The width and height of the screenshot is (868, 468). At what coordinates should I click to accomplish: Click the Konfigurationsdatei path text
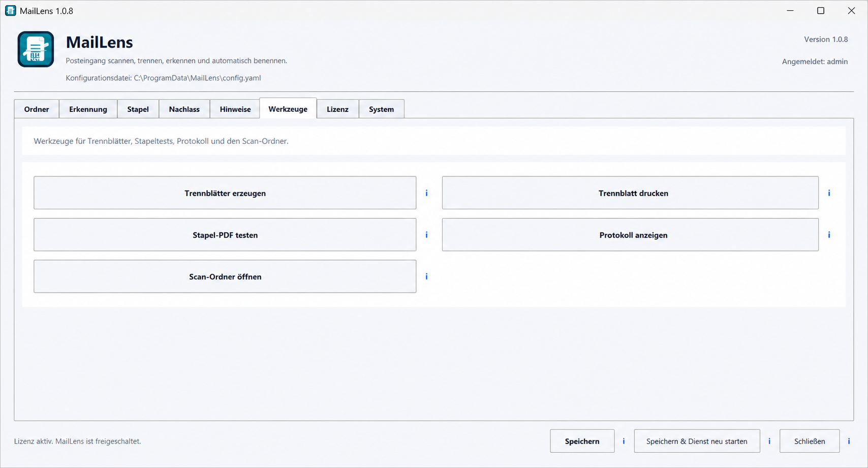point(163,78)
